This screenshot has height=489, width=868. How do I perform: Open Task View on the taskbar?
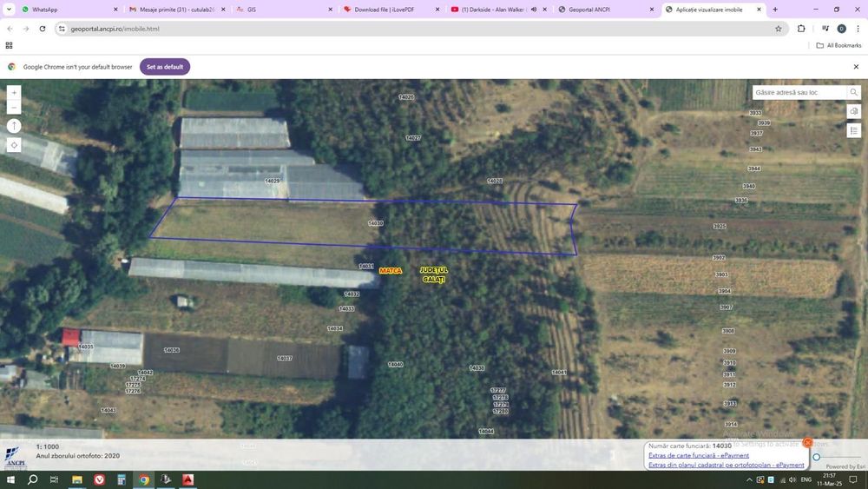coord(54,479)
